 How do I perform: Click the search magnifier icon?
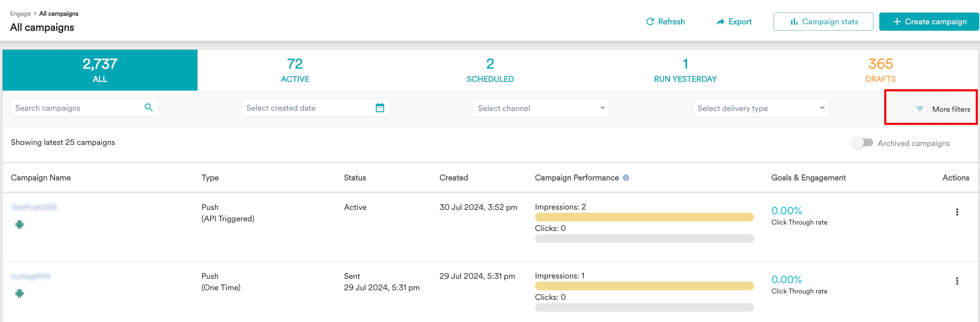tap(148, 107)
